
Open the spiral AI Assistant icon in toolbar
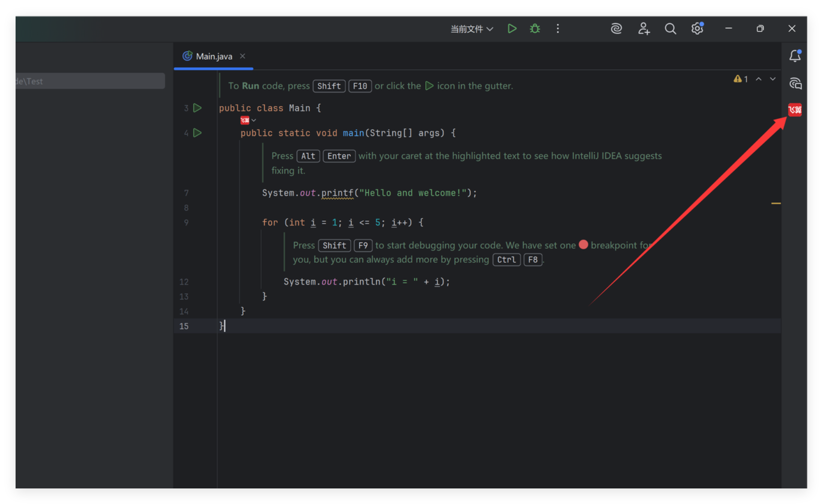[x=616, y=29]
